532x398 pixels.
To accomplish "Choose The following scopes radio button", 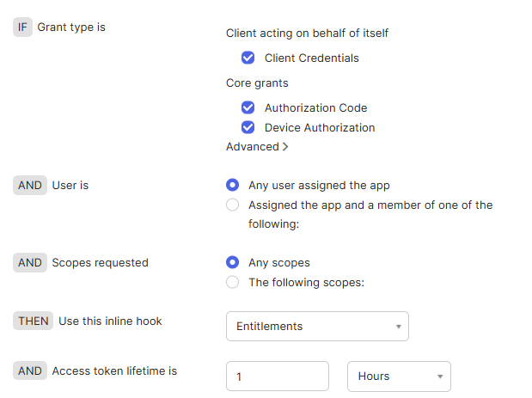I will (232, 282).
